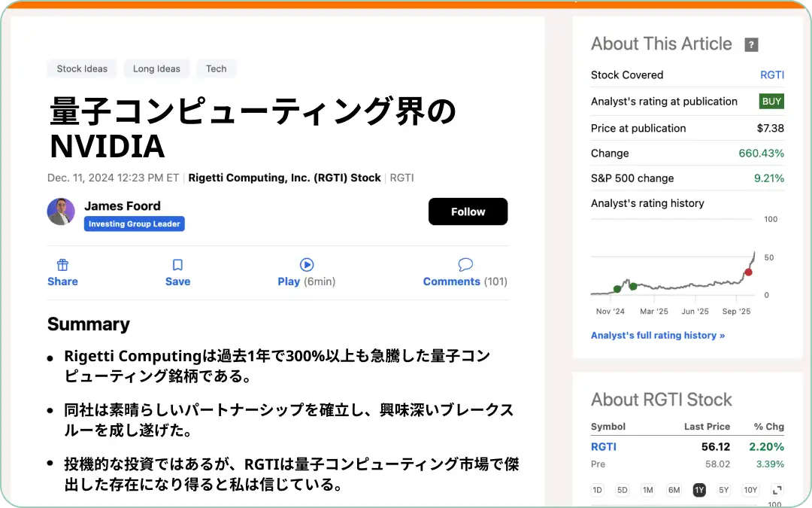
Task: Click the green BUY rating badge
Action: [x=771, y=101]
